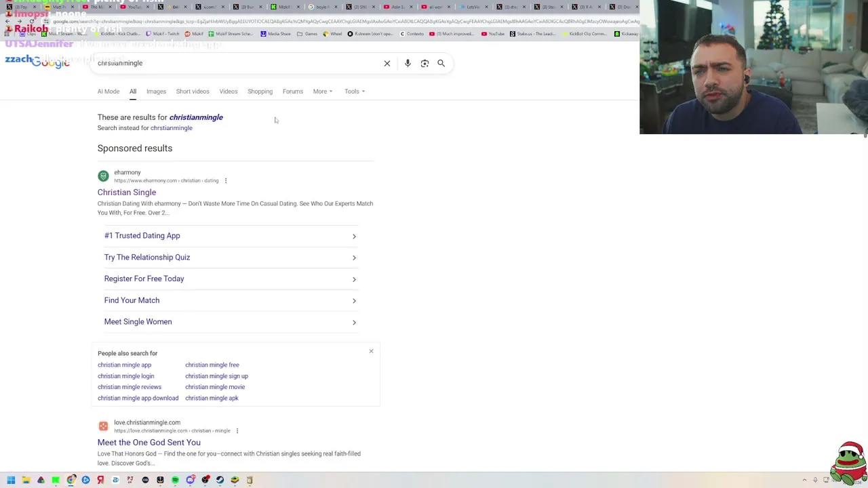Open the Wheel bookmark
868x488 pixels.
332,34
